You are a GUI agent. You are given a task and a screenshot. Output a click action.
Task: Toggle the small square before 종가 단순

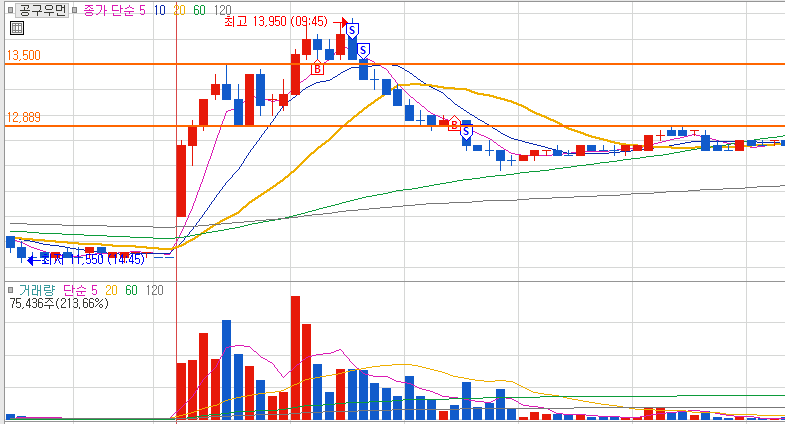pyautogui.click(x=74, y=10)
